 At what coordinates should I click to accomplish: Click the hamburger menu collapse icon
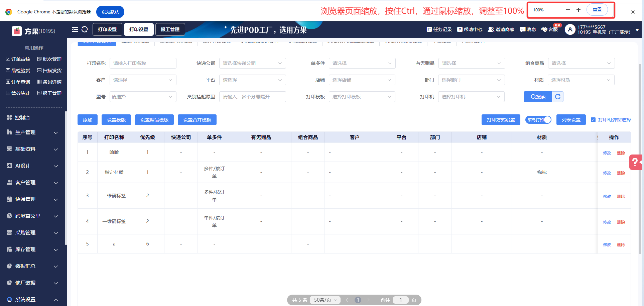click(75, 29)
